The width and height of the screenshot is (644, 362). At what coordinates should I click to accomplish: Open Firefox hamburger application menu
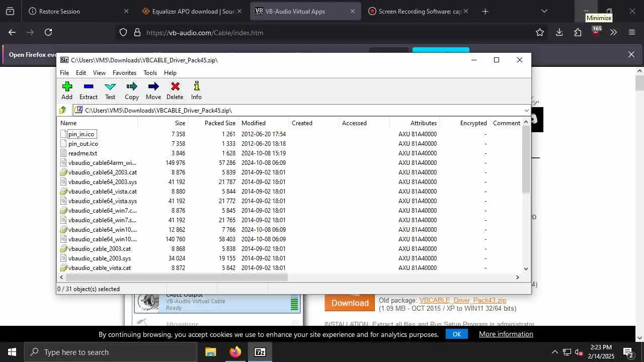[x=632, y=32]
